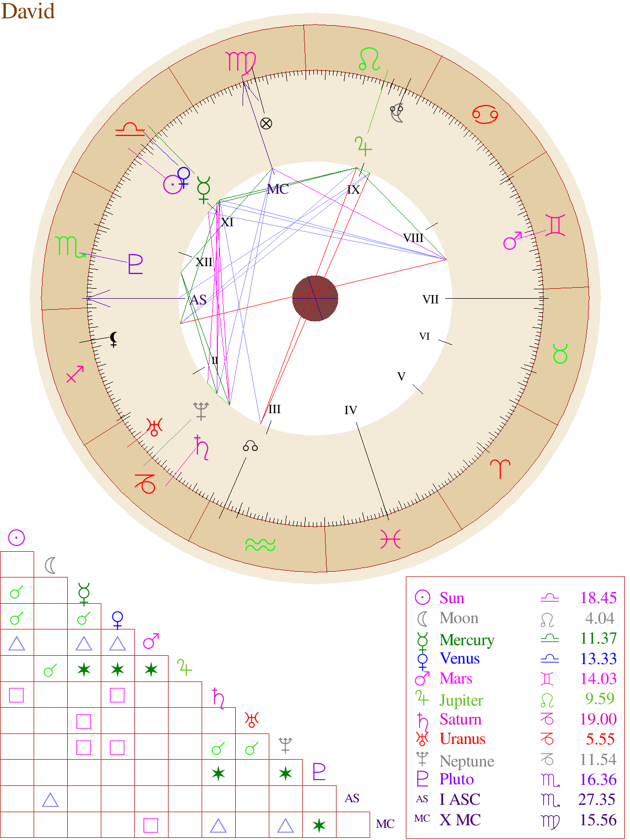Click the Neptune trident symbol in the wheel

tap(201, 411)
